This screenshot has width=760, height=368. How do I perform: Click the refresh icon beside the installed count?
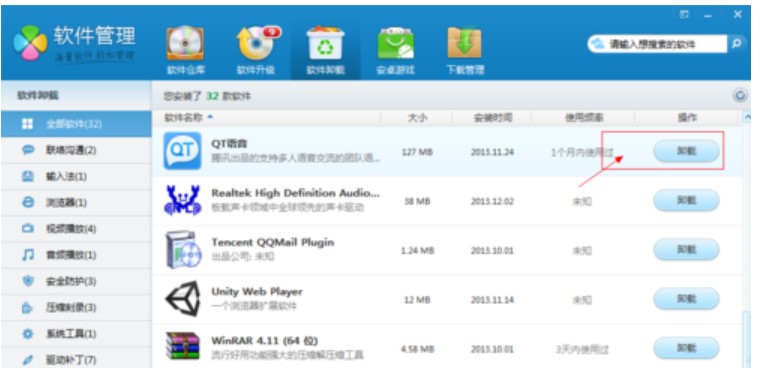[740, 96]
